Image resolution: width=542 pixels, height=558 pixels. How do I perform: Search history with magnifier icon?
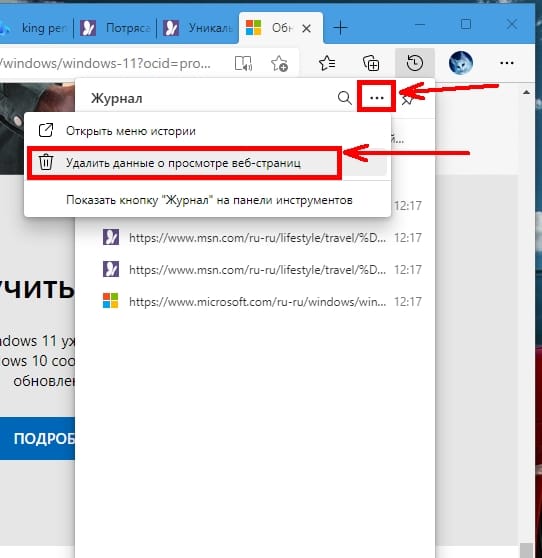[x=344, y=98]
